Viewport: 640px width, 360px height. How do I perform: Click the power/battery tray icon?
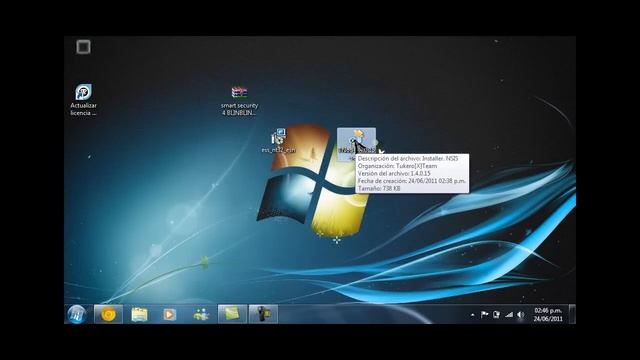point(496,315)
